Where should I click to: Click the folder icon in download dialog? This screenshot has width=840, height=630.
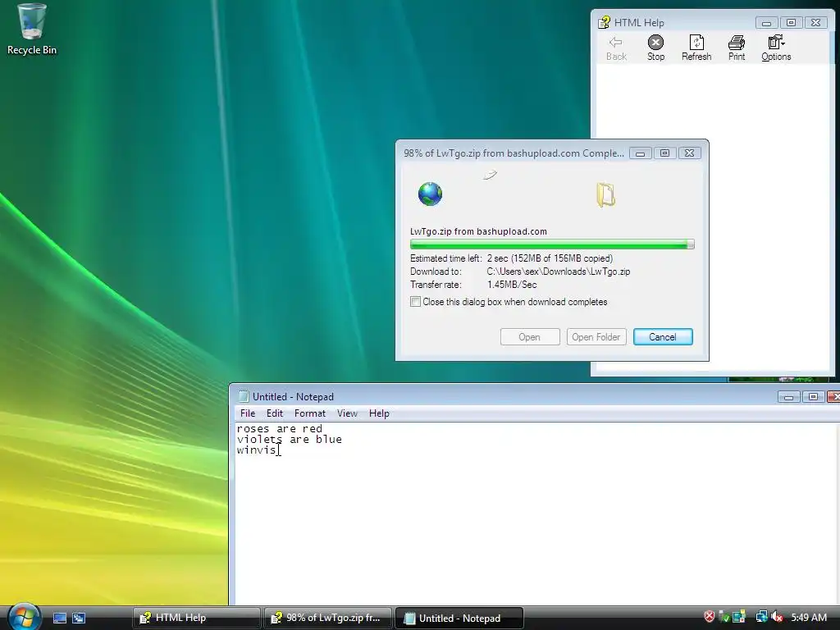(606, 195)
